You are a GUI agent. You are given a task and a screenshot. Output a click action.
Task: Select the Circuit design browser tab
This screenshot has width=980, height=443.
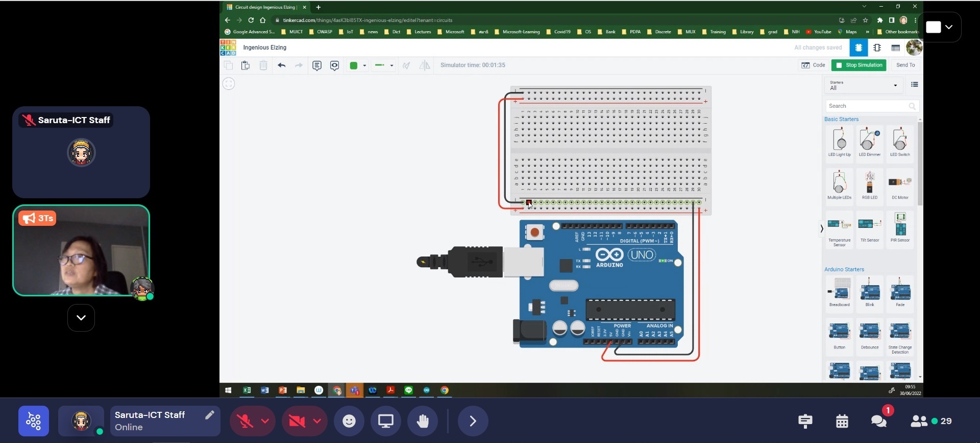pyautogui.click(x=264, y=7)
